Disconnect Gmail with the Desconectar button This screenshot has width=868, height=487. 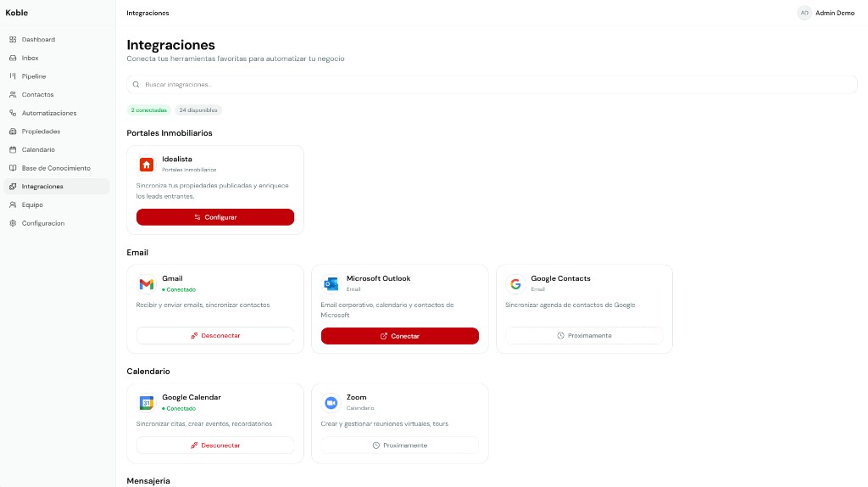pos(215,336)
